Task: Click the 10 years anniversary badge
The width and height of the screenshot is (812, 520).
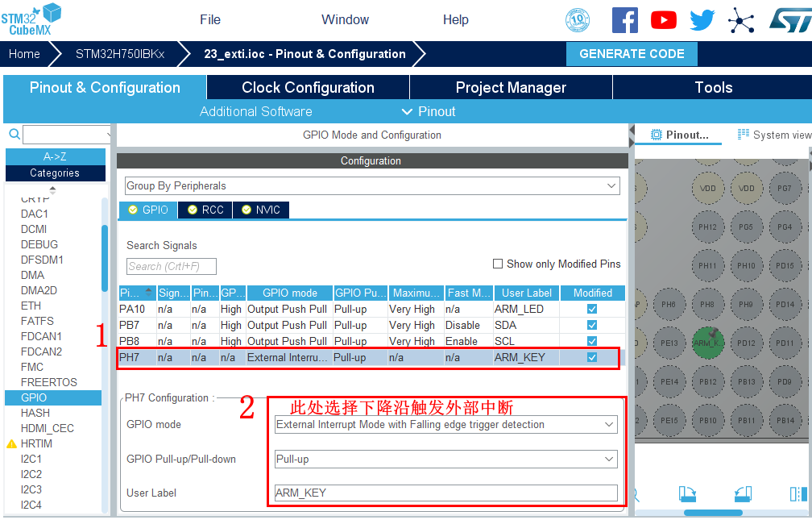Action: click(578, 20)
